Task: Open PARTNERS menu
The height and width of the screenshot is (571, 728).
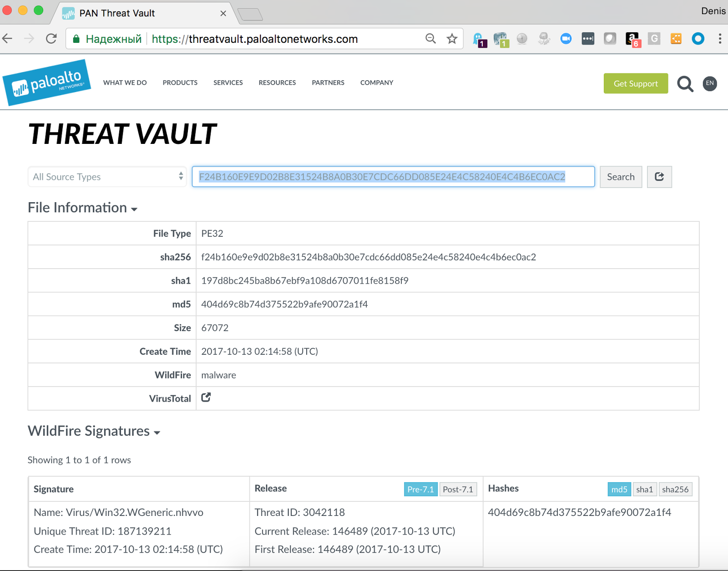Action: point(328,83)
